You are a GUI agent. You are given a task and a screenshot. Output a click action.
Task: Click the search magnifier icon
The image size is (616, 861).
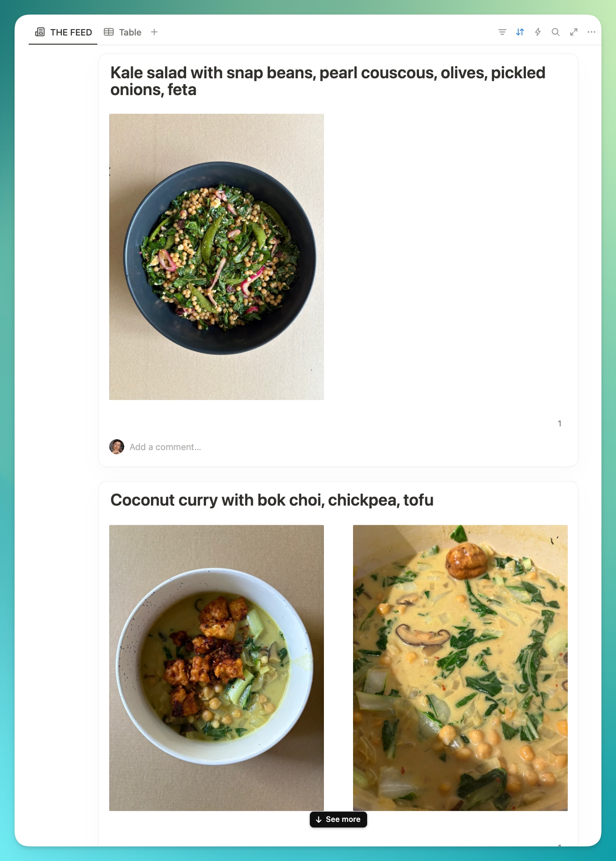(555, 32)
